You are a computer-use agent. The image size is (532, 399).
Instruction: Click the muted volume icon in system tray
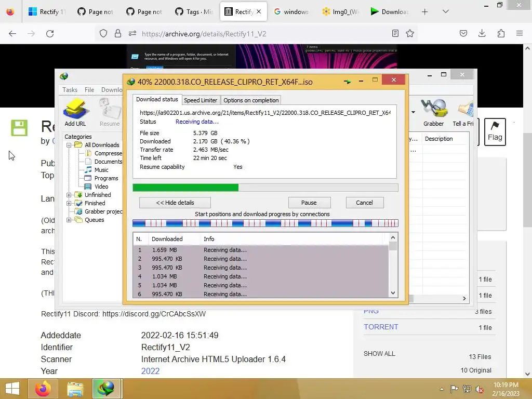click(480, 389)
